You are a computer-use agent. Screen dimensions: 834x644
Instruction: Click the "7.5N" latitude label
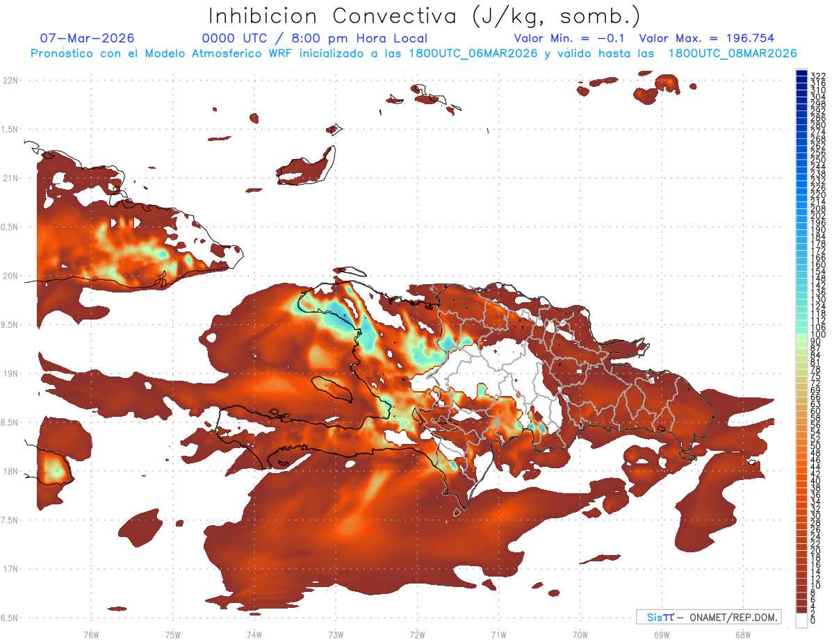(x=10, y=520)
